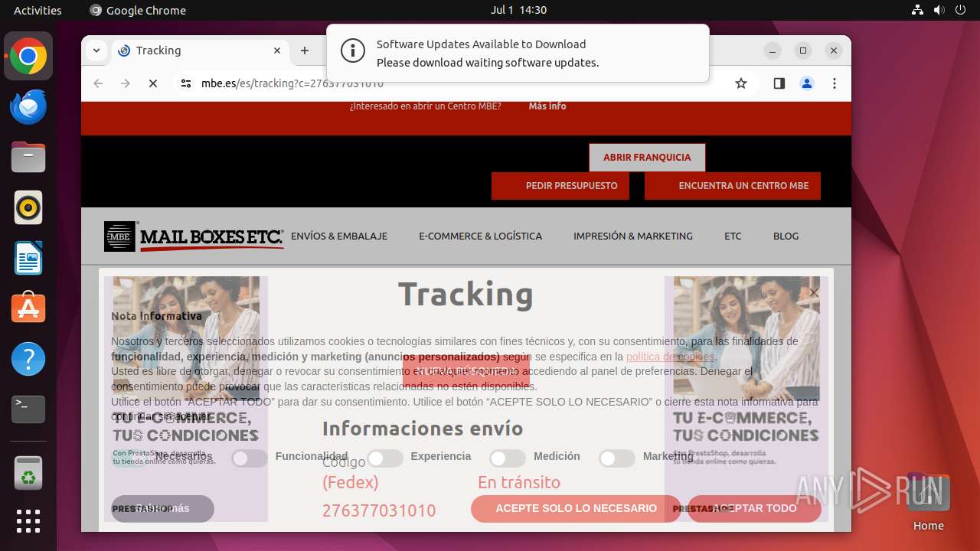The height and width of the screenshot is (551, 980).
Task: Launch LibreOffice Writer from the dock
Action: 28,258
